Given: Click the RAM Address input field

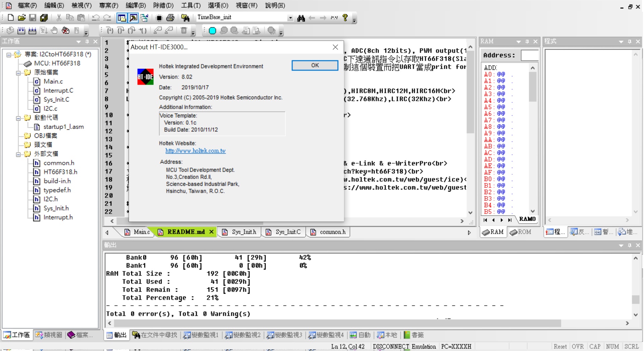Looking at the screenshot, I should (529, 55).
